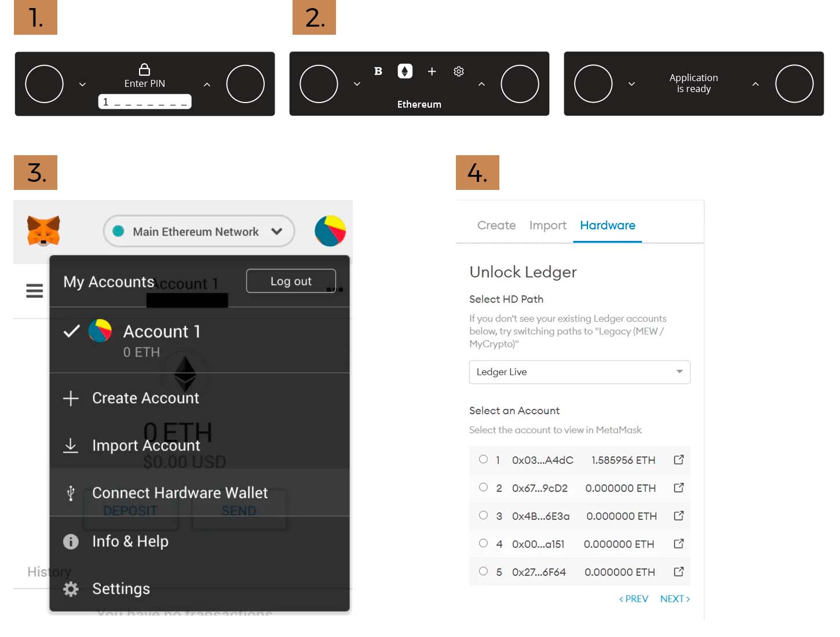The height and width of the screenshot is (637, 840).
Task: Click the PIN entry field showing 1
Action: click(144, 102)
